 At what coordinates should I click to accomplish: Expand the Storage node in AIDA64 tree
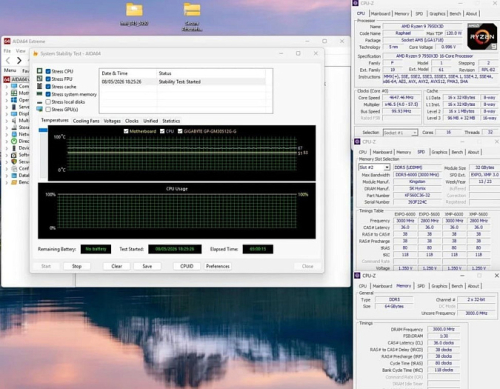click(x=7, y=128)
